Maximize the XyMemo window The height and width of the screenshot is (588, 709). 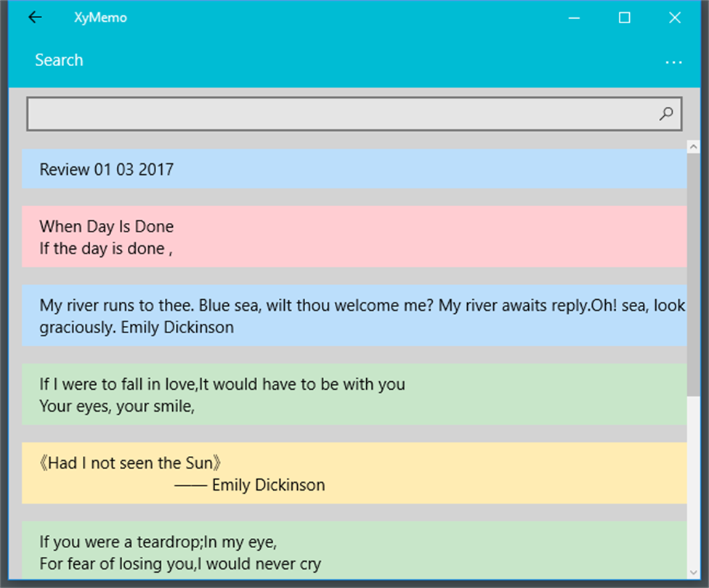pyautogui.click(x=625, y=18)
